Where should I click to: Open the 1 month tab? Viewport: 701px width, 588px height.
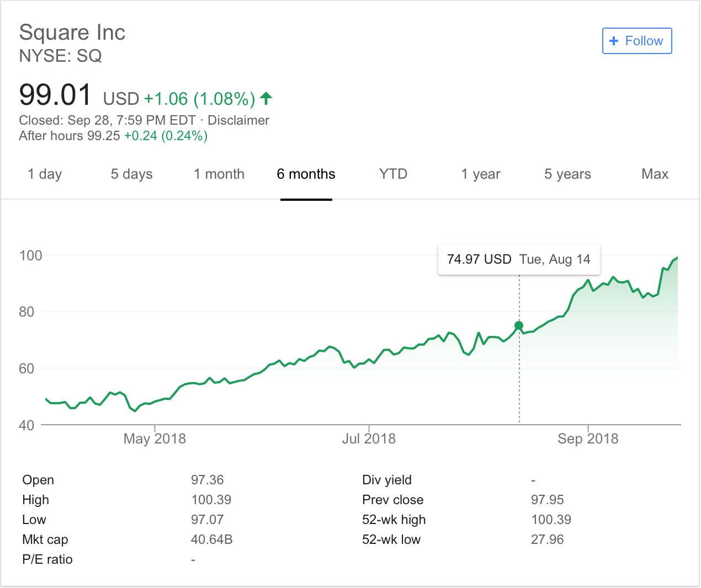click(x=219, y=174)
